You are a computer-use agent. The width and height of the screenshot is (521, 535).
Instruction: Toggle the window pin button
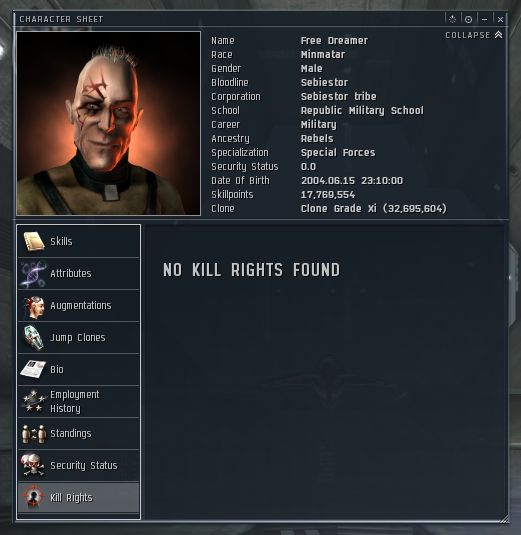[468, 19]
